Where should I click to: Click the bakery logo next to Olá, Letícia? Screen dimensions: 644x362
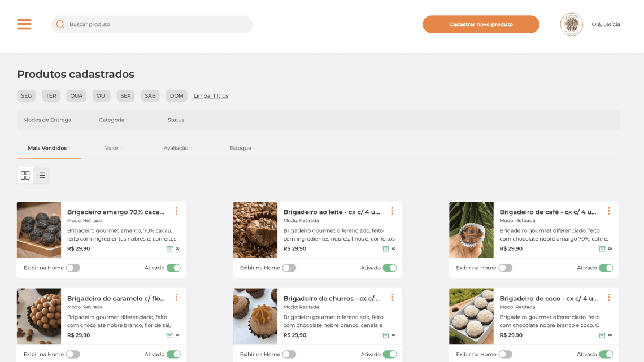pyautogui.click(x=571, y=24)
